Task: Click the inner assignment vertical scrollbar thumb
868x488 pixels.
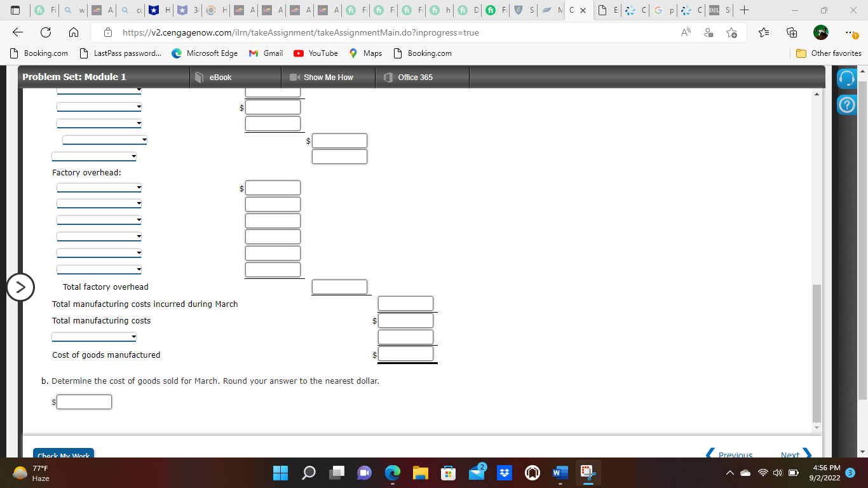Action: (x=817, y=353)
